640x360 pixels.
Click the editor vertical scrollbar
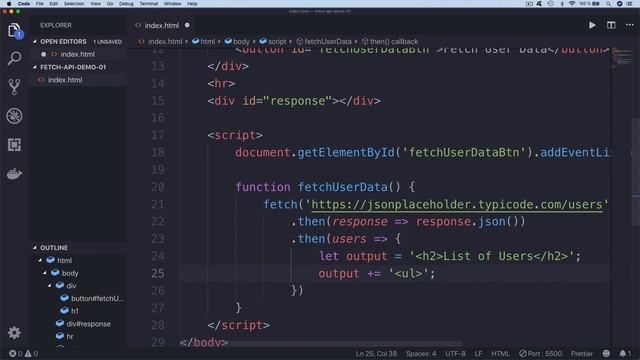coord(636,171)
